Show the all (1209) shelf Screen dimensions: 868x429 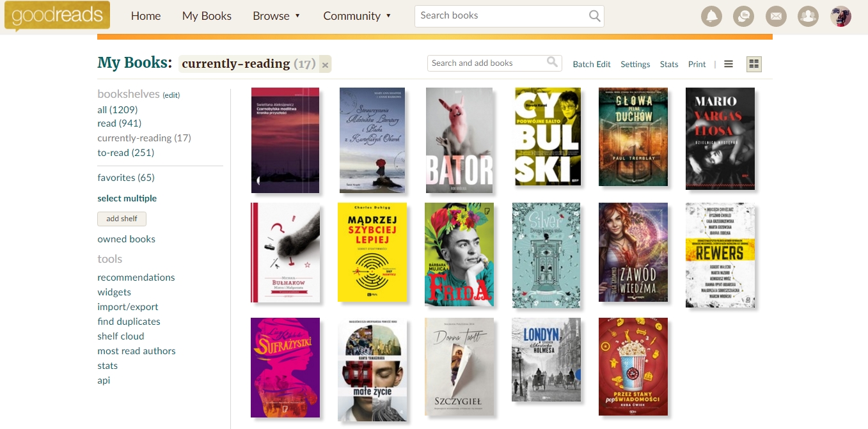[x=118, y=109]
